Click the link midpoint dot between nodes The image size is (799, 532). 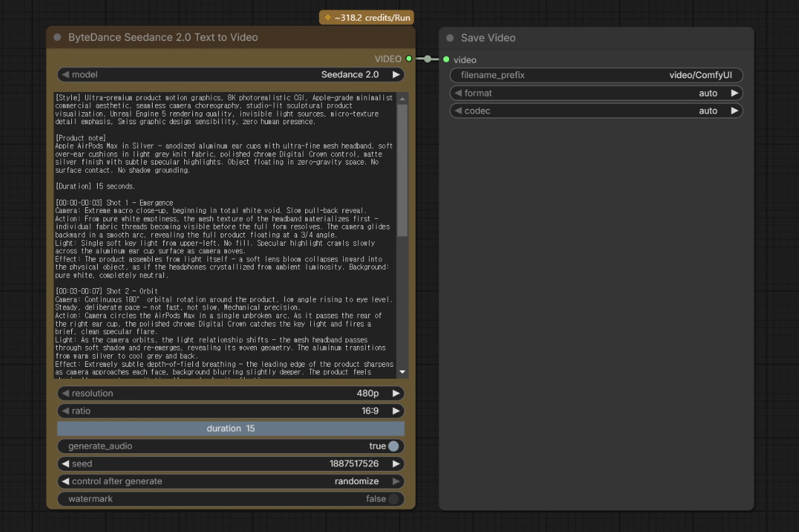(428, 59)
